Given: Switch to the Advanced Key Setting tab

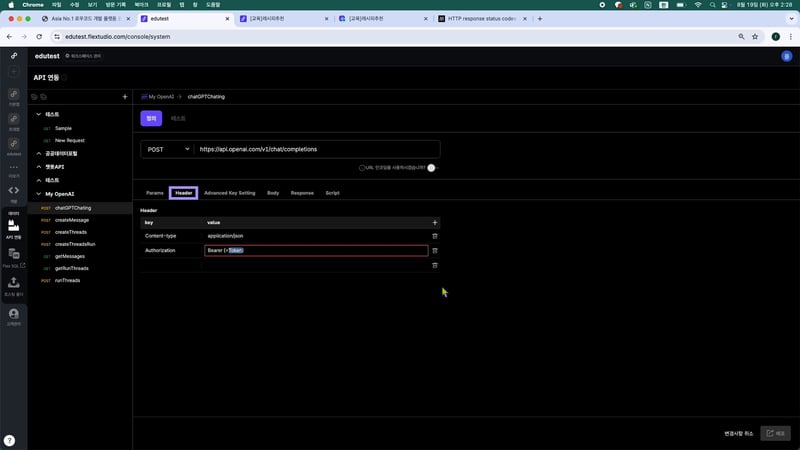Looking at the screenshot, I should click(229, 192).
